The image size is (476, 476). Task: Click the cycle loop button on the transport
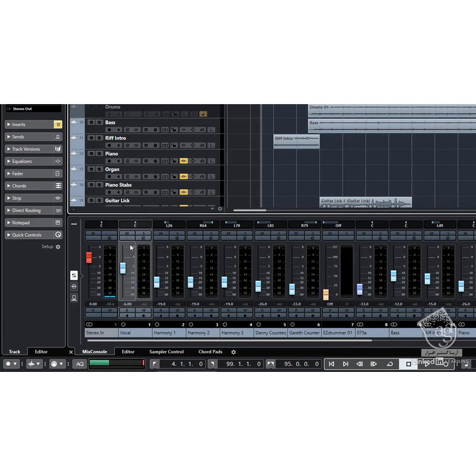(390, 364)
